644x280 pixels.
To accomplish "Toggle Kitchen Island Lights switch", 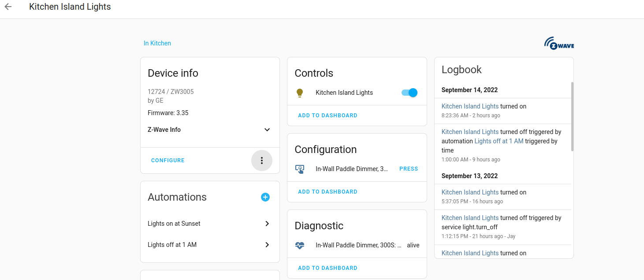I will (409, 93).
